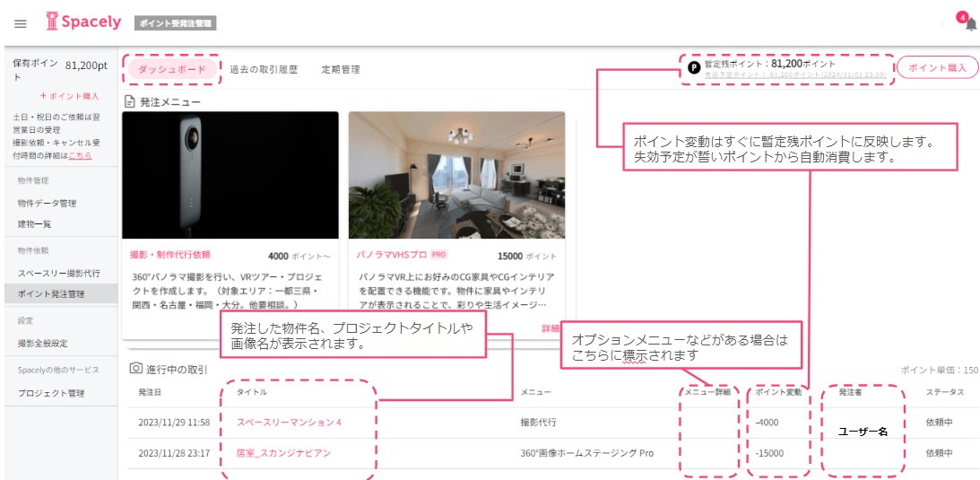This screenshot has width=980, height=480.
Task: Click the 360 camera product thumbnail
Action: [x=230, y=175]
